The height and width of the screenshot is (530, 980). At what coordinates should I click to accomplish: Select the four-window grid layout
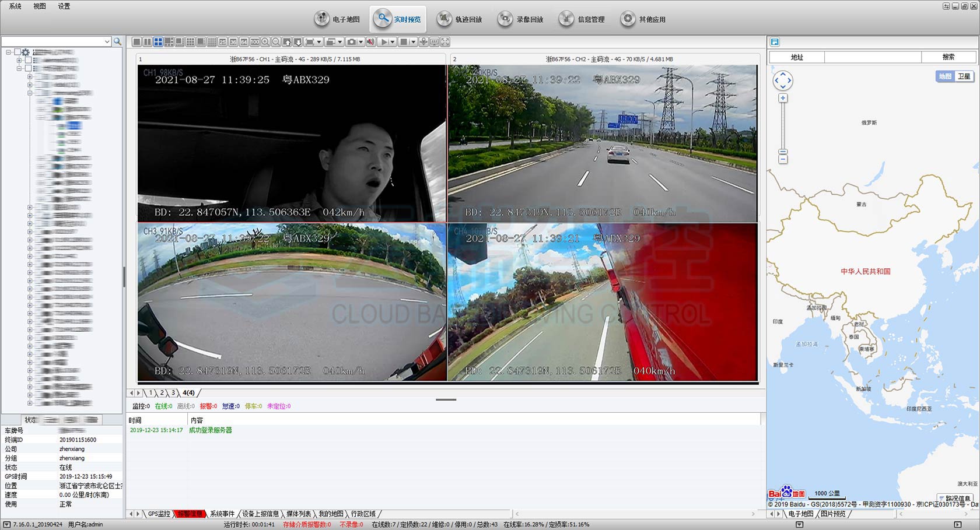tap(158, 42)
